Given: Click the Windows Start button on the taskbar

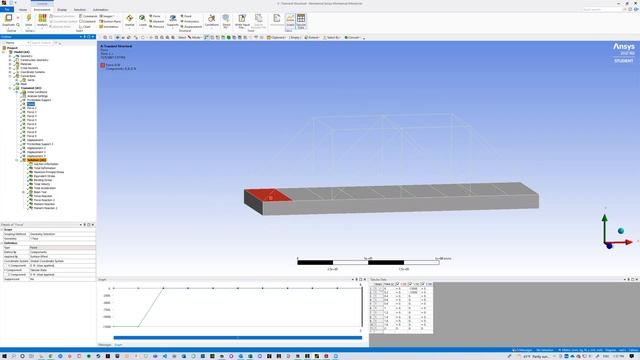Looking at the screenshot, I should pyautogui.click(x=4, y=356).
